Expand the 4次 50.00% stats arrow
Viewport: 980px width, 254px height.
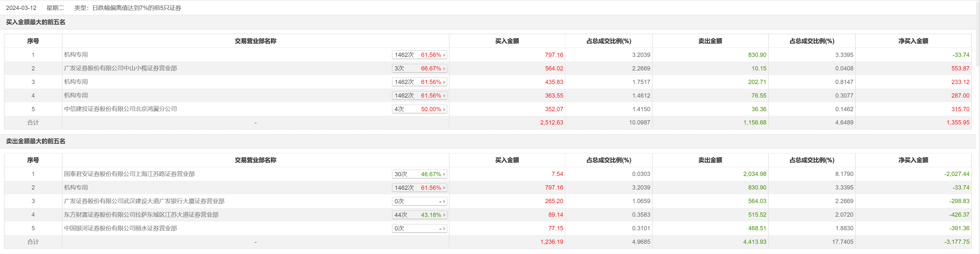coord(444,109)
